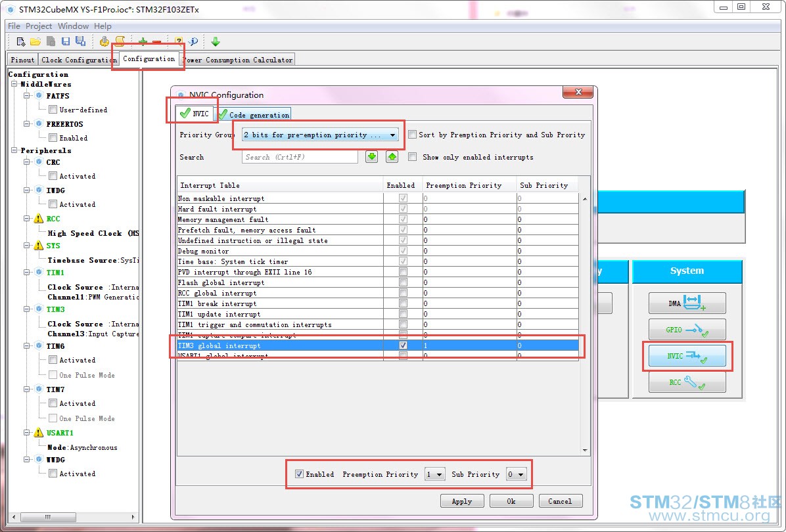Collapse the MiddleWares tree node
This screenshot has width=786, height=532.
click(14, 84)
